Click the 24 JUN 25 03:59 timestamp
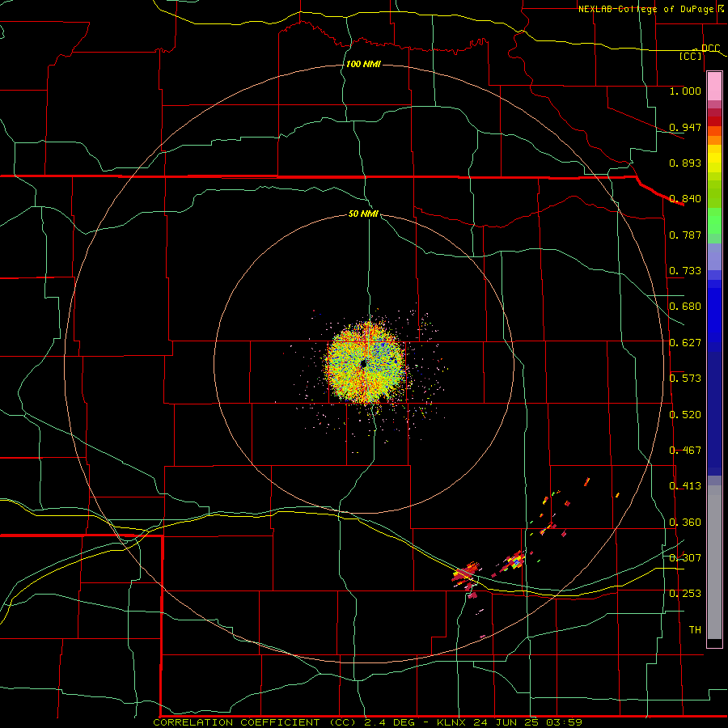Viewport: 728px width, 728px height. [528, 722]
